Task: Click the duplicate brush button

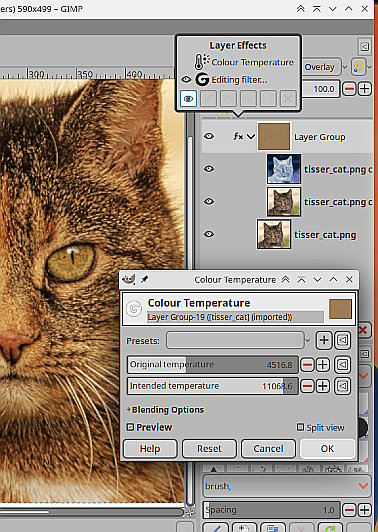Action: (x=272, y=528)
